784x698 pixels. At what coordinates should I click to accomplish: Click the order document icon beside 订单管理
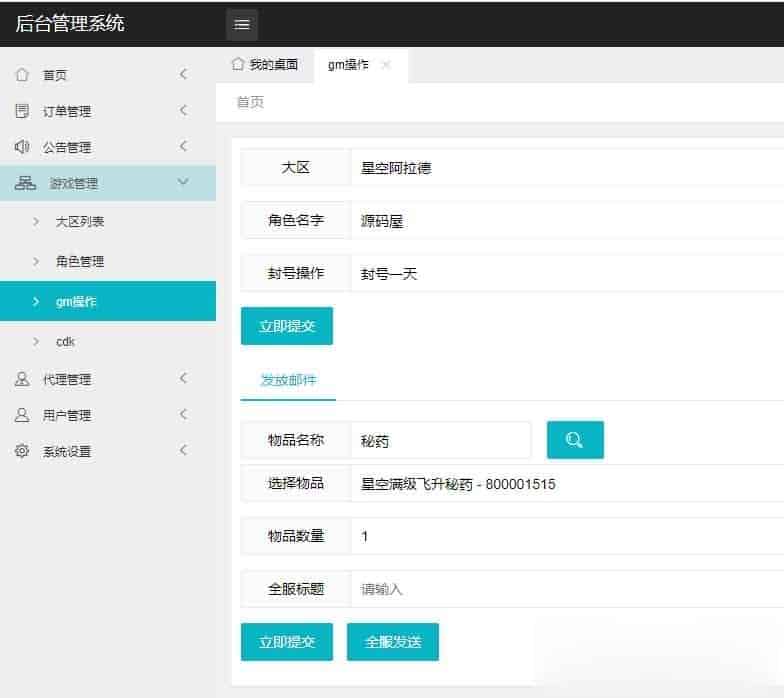(x=22, y=110)
